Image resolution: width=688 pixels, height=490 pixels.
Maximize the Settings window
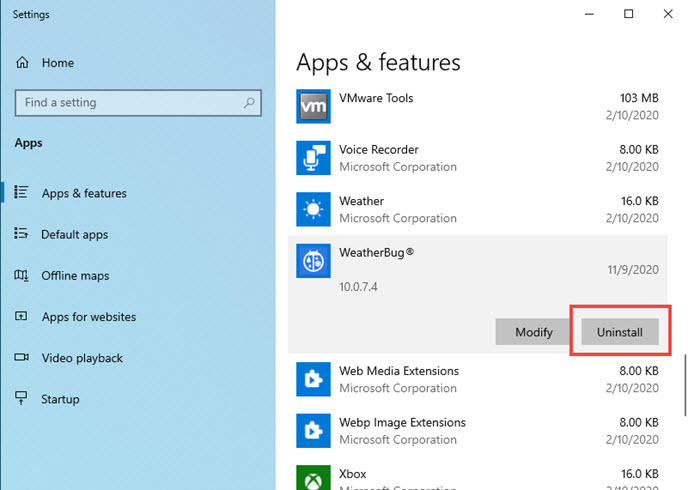(628, 14)
